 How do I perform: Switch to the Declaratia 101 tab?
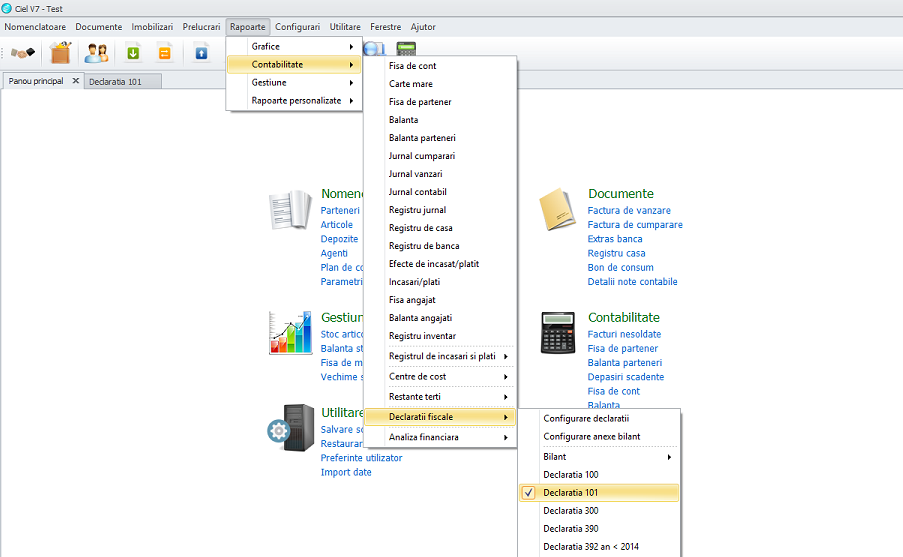pos(123,81)
